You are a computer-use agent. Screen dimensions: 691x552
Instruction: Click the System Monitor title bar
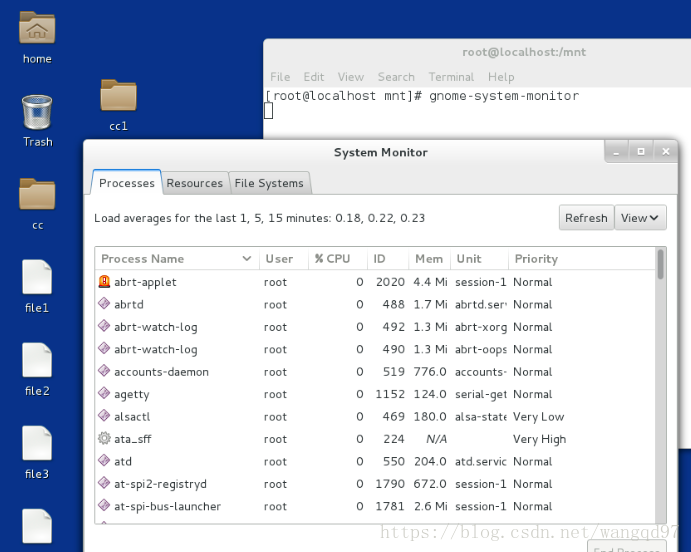pyautogui.click(x=381, y=152)
